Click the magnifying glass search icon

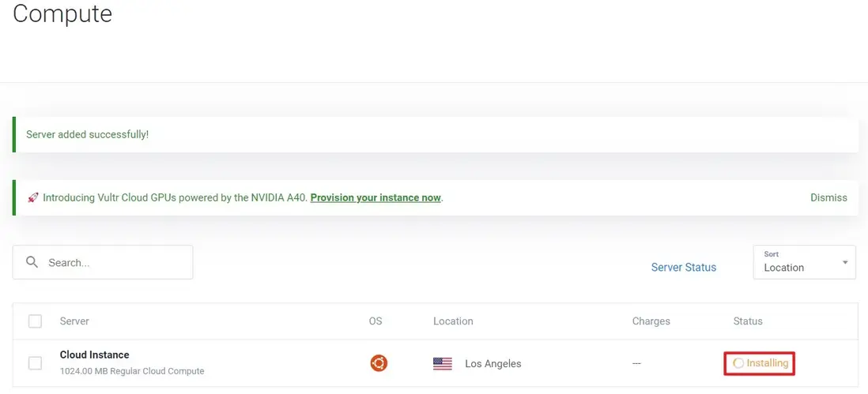(x=32, y=262)
